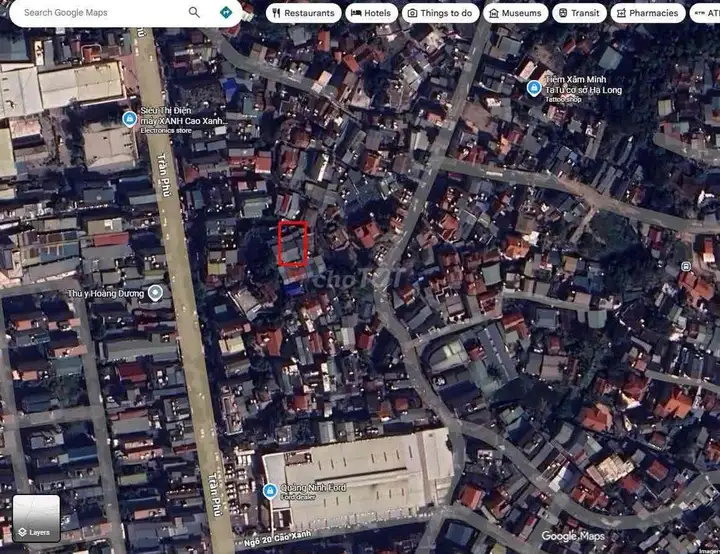The width and height of the screenshot is (720, 554).
Task: Open the Layers map type thumbnail
Action: click(x=36, y=518)
